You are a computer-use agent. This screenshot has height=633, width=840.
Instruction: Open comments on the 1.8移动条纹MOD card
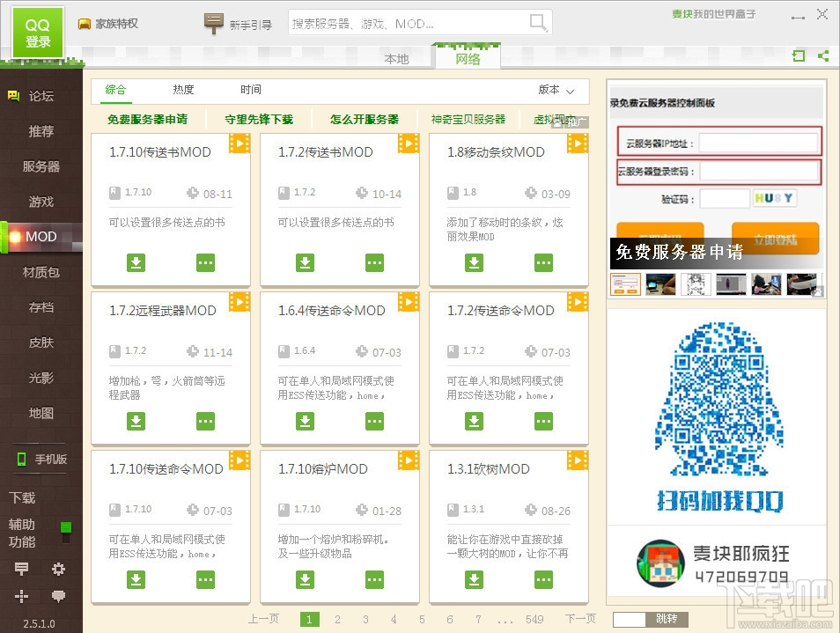(x=543, y=262)
